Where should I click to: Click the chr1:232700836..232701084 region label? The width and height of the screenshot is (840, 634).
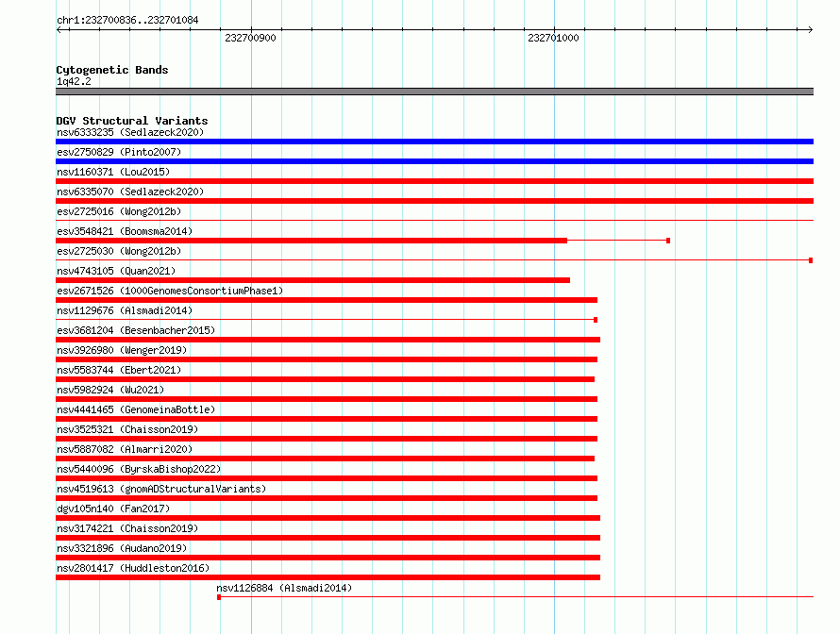pyautogui.click(x=127, y=21)
